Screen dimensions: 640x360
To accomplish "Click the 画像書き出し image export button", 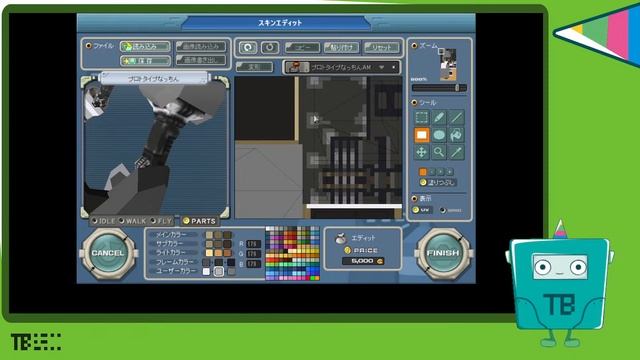I will pyautogui.click(x=201, y=60).
